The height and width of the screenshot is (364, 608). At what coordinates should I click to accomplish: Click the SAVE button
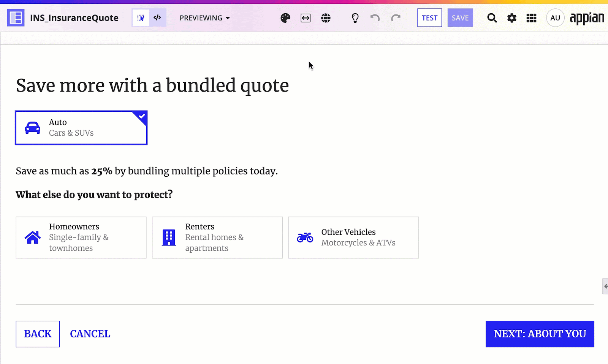click(x=460, y=18)
